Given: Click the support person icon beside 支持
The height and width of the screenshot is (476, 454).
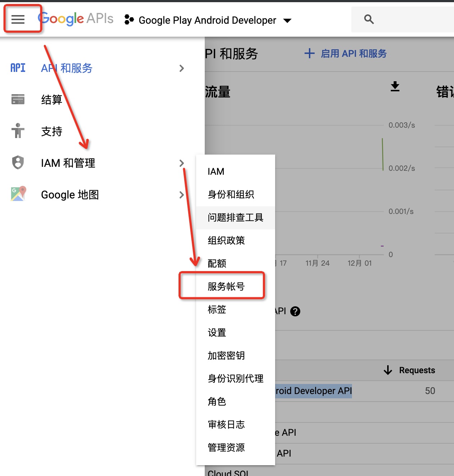Looking at the screenshot, I should 18,131.
